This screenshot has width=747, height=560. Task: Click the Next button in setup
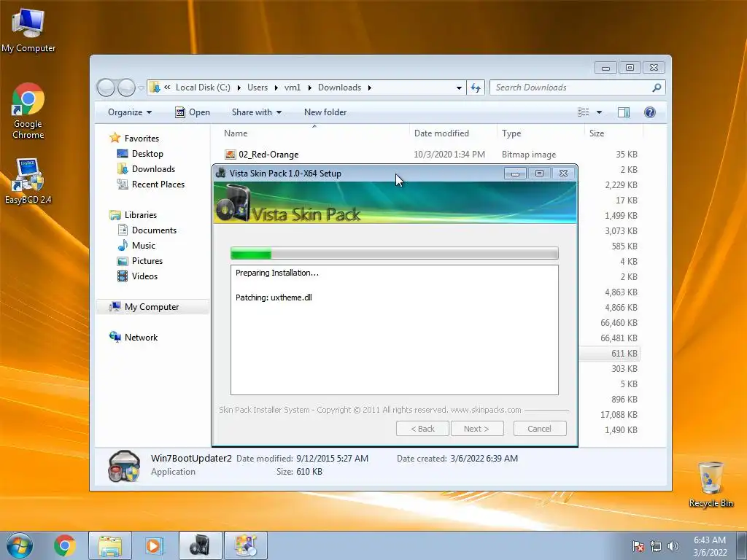point(477,429)
